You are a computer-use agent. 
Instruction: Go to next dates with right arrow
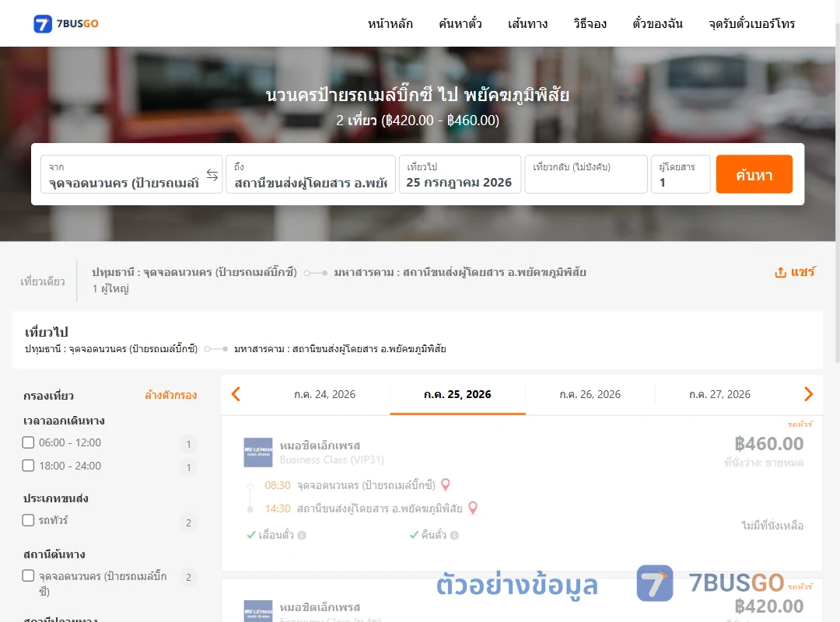(x=808, y=394)
